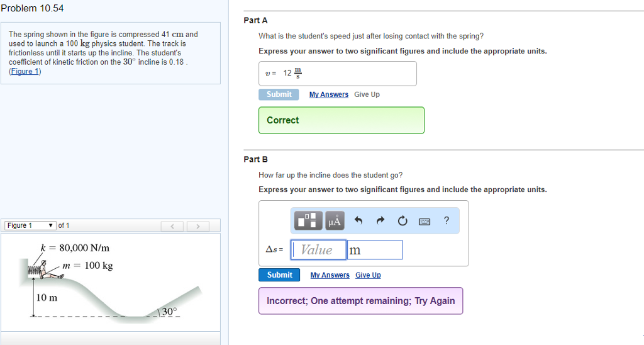Image resolution: width=644 pixels, height=345 pixels.
Task: Click the student's speed question text in Part A
Action: tap(371, 36)
